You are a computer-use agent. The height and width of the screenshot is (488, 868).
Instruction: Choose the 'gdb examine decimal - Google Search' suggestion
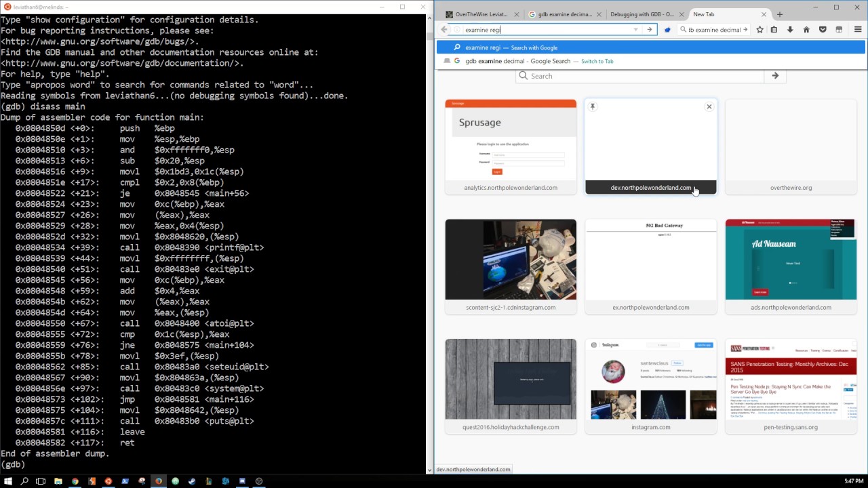(651, 61)
